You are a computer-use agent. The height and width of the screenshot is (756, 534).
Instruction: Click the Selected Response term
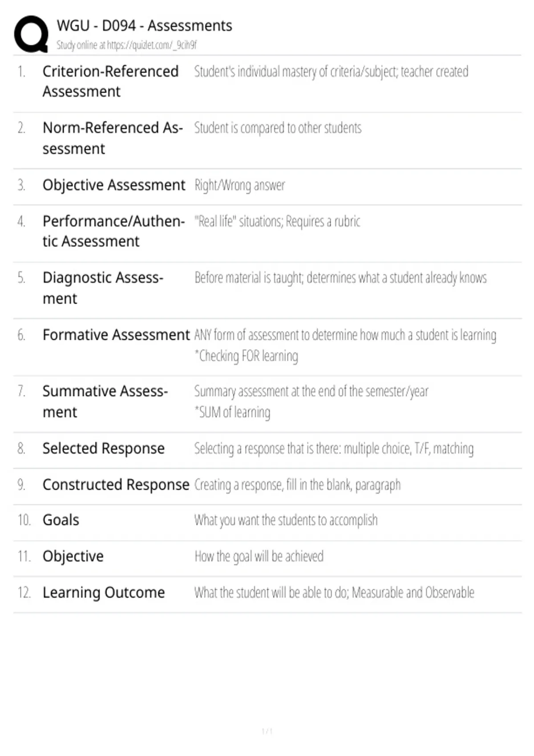click(103, 448)
